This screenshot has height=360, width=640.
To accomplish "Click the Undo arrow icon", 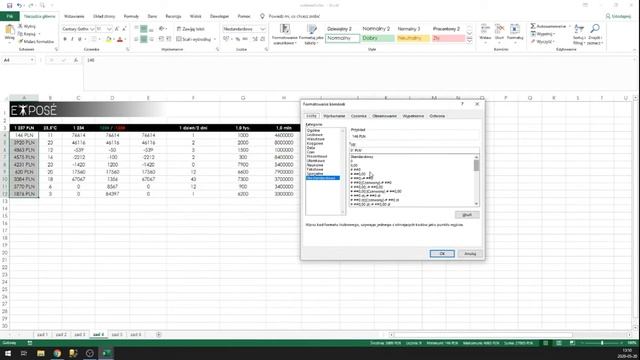I will tap(19, 5).
